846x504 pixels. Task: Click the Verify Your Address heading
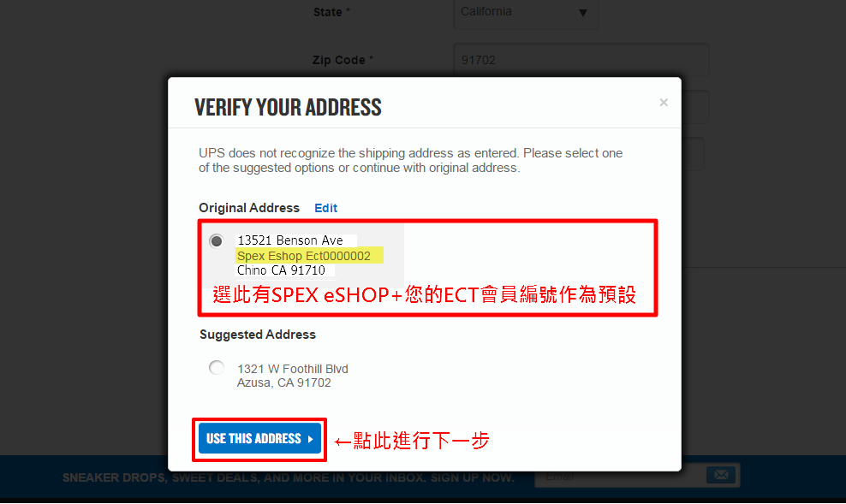pos(288,107)
